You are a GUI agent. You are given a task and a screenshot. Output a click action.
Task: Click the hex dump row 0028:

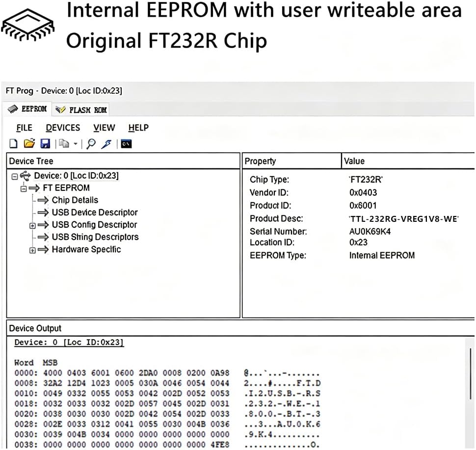point(167,424)
